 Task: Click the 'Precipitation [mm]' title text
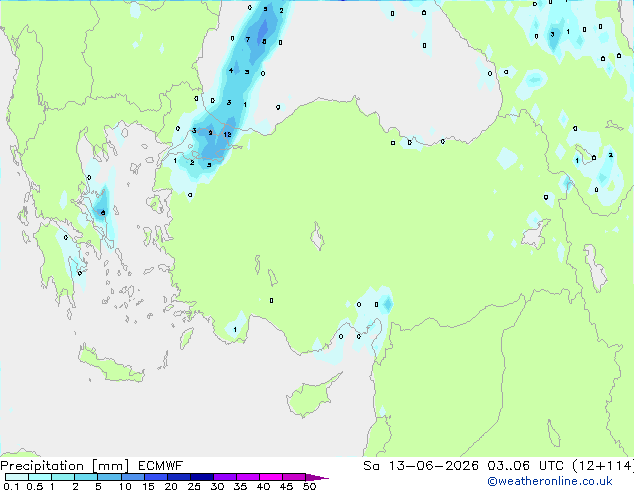pos(65,466)
